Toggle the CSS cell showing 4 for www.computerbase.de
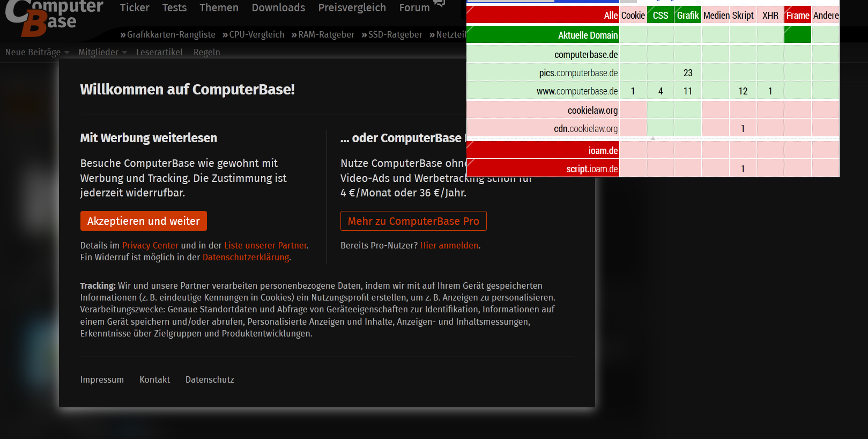The width and height of the screenshot is (868, 439). [x=661, y=91]
